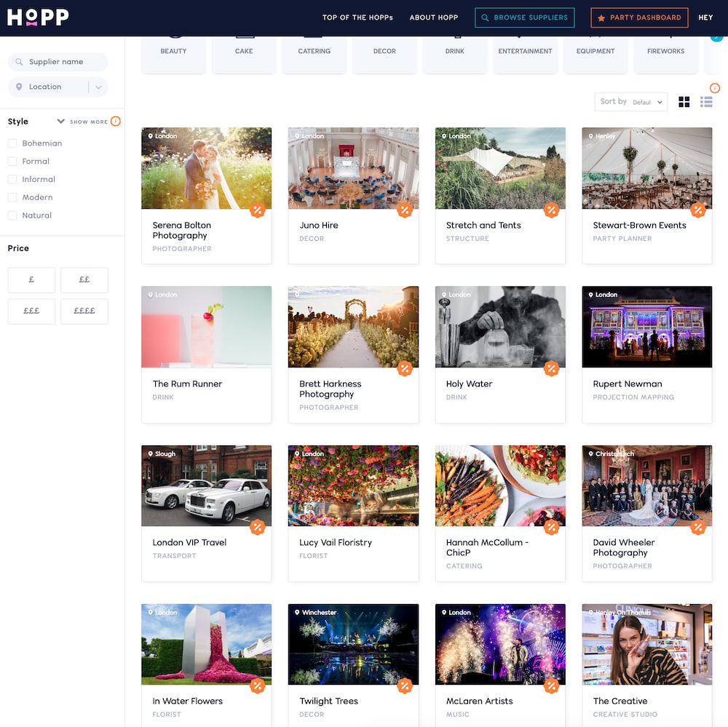This screenshot has height=727, width=728.
Task: Click discount badge on McLaren Artists card
Action: tap(551, 686)
